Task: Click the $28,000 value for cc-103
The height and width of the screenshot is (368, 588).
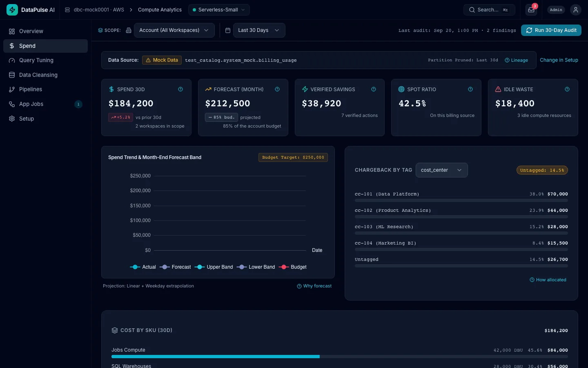Action: [558, 227]
